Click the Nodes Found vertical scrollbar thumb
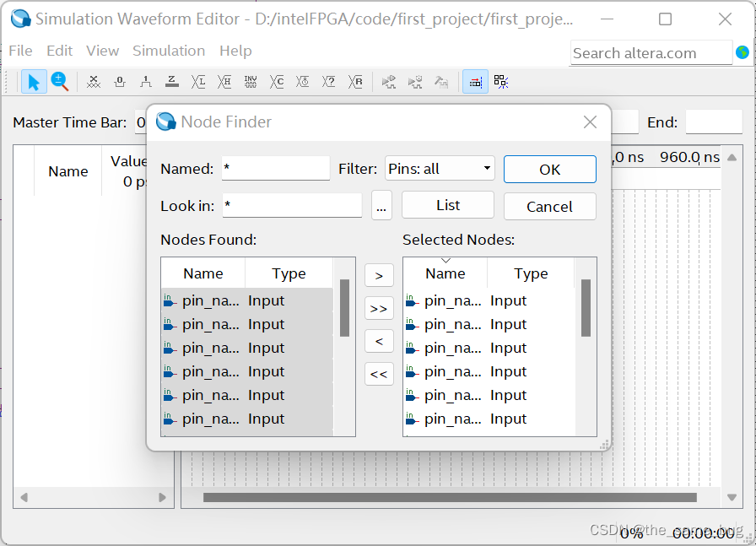The width and height of the screenshot is (756, 546). pyautogui.click(x=344, y=308)
